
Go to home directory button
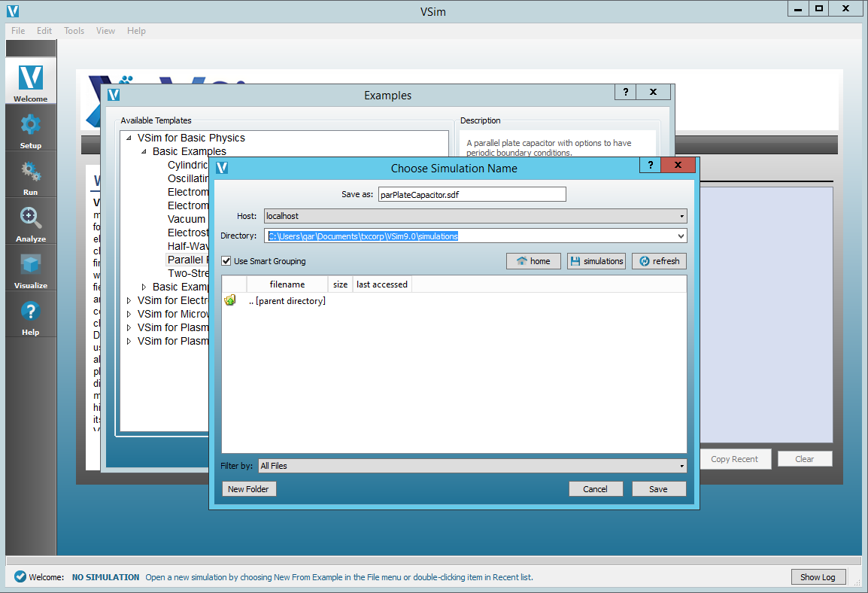pos(533,261)
